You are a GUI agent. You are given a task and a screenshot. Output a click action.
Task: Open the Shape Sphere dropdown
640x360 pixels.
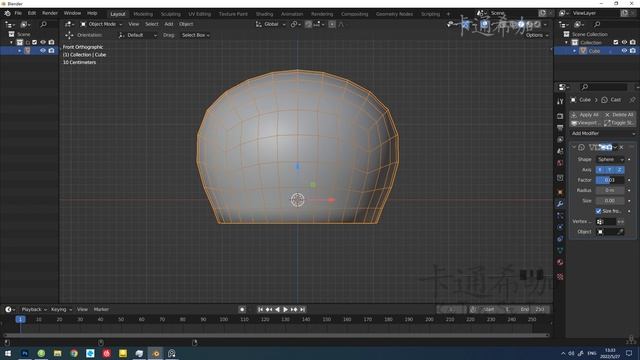pyautogui.click(x=610, y=160)
